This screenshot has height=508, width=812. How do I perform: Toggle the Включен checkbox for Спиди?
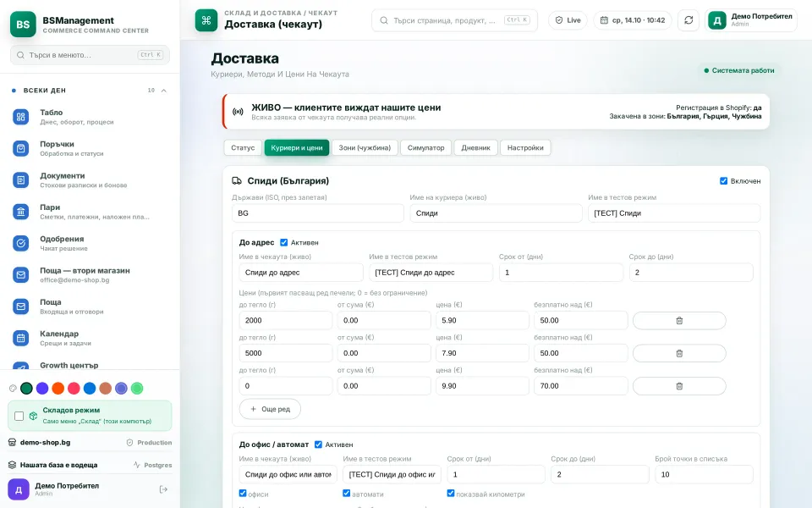[x=723, y=181]
